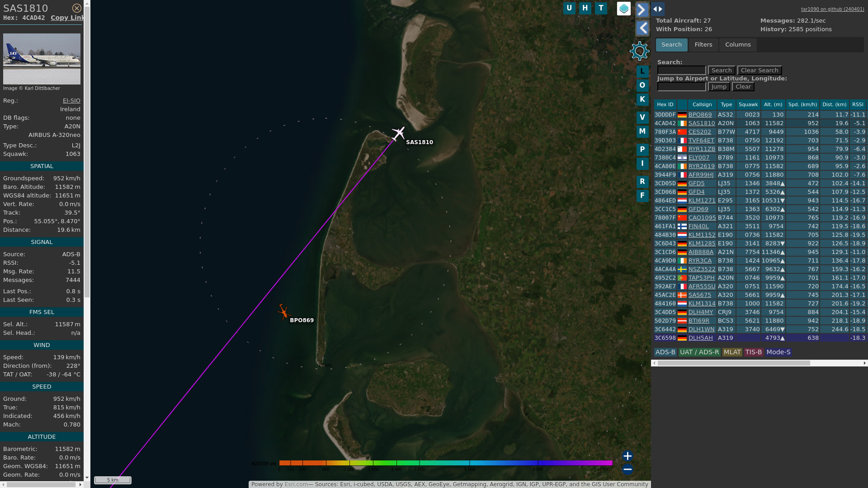Toggle the L map option button
868x488 pixels.
(x=642, y=71)
